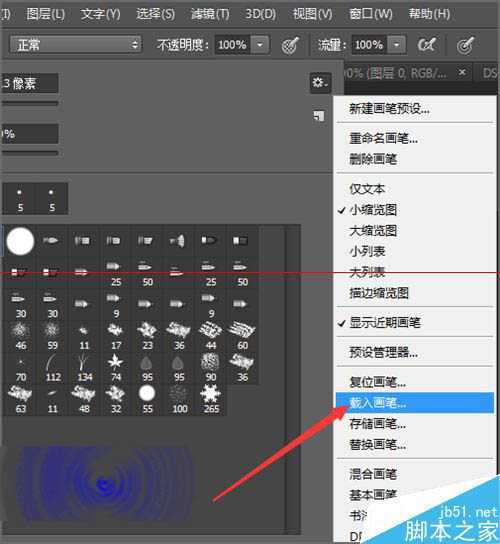Expand the 流量 flow slider arrow
Screen dimensions: 500x544
[x=396, y=45]
